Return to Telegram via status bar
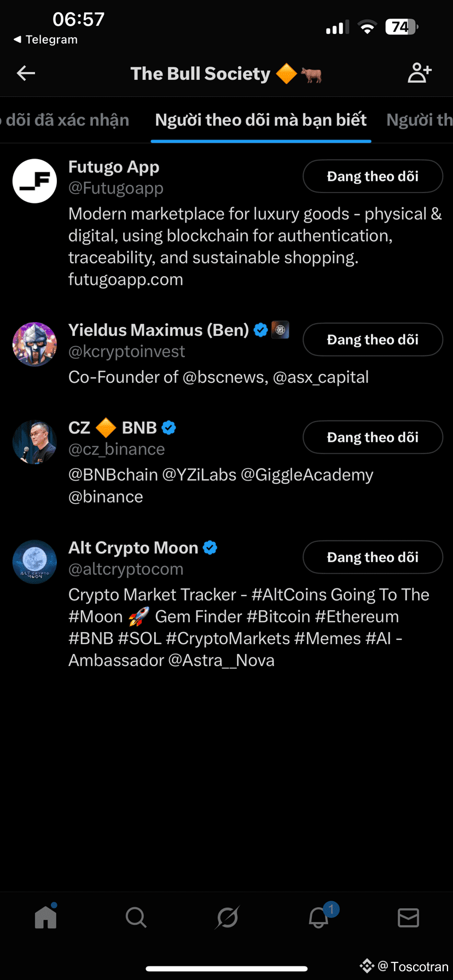This screenshot has height=980, width=453. click(x=45, y=39)
